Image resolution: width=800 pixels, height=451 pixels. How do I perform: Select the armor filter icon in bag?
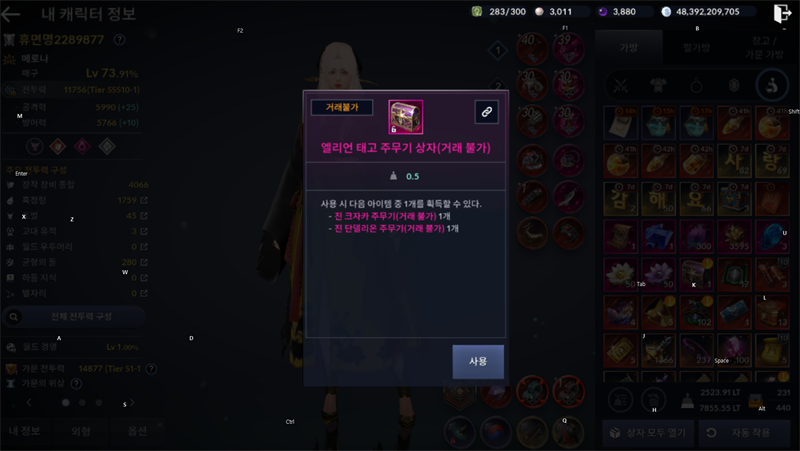(658, 86)
